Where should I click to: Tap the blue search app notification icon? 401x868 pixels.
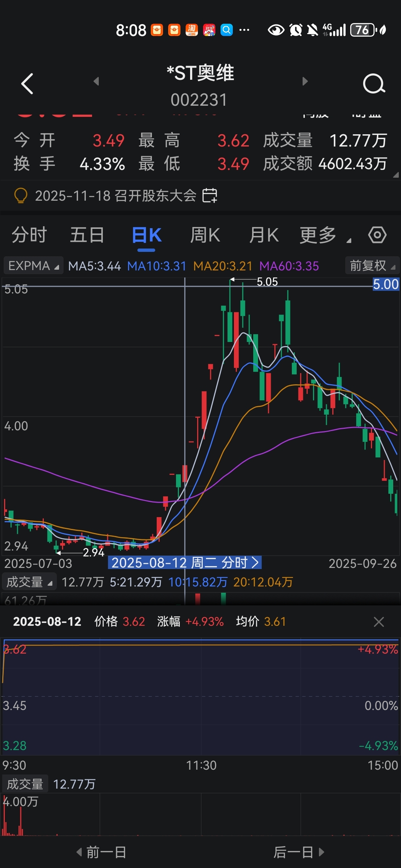(226, 30)
